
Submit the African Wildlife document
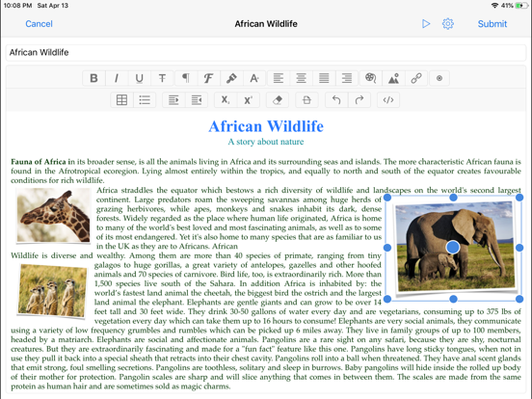[492, 24]
